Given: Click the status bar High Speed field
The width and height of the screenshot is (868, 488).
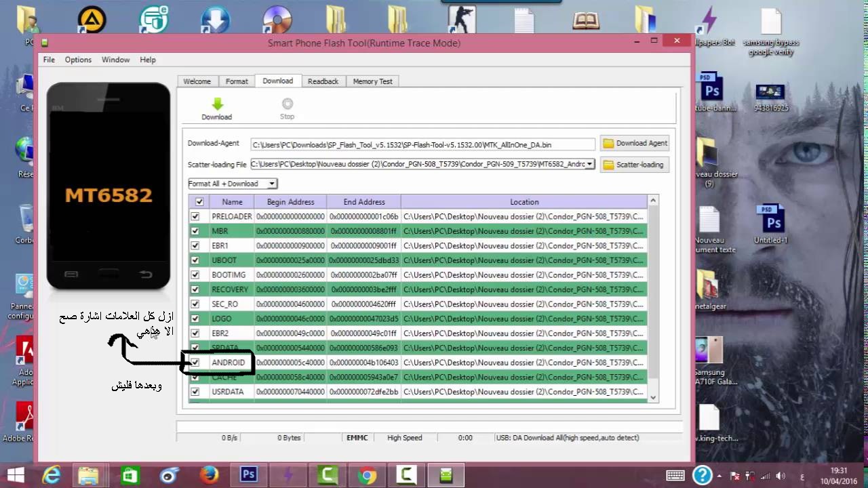Looking at the screenshot, I should 405,438.
